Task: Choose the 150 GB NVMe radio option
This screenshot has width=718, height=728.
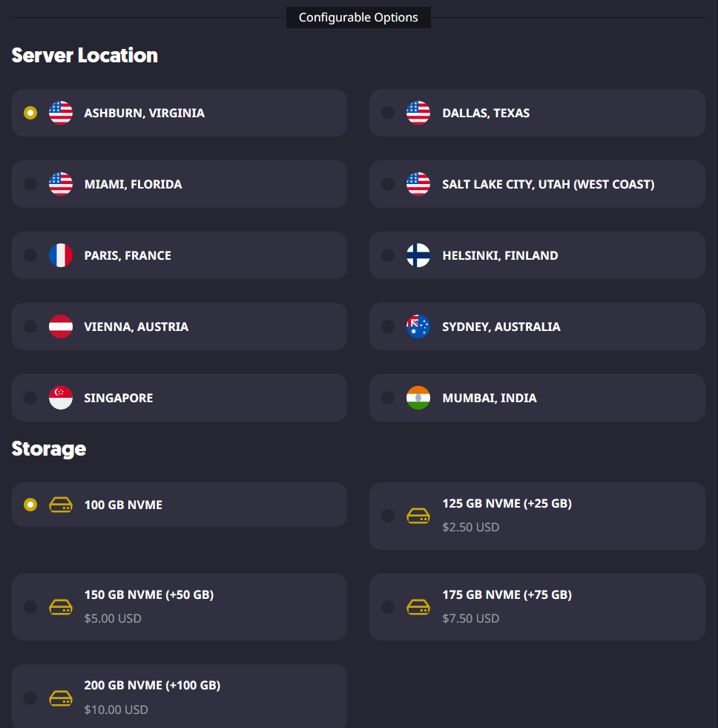Action: click(x=30, y=607)
